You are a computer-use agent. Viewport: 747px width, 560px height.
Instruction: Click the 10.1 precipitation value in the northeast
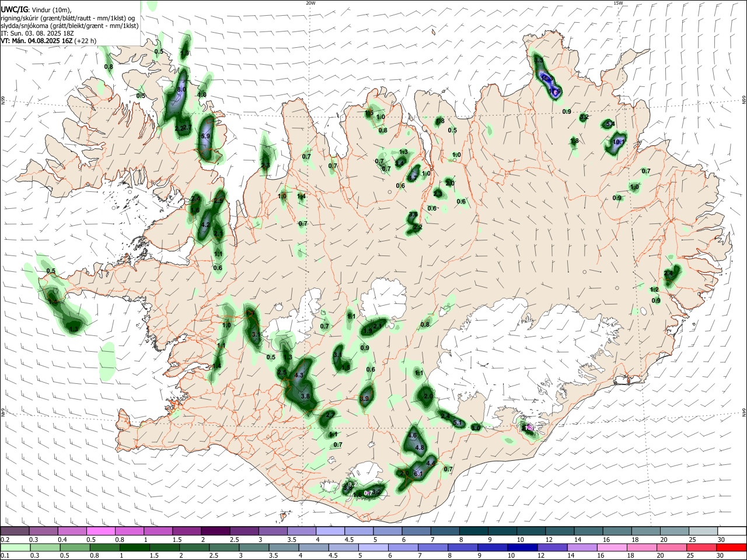click(619, 142)
